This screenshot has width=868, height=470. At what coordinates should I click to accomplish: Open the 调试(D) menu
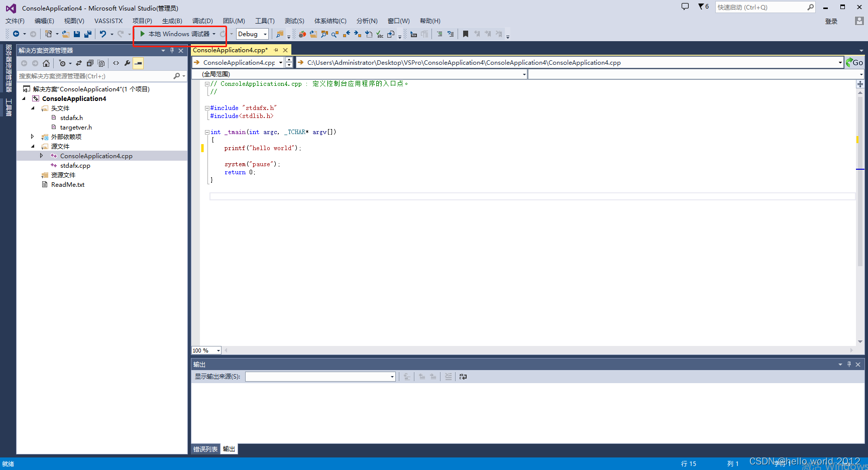point(202,21)
